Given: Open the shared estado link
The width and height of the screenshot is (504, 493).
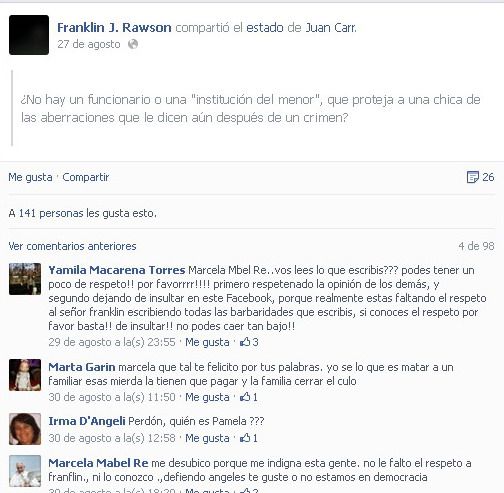Looking at the screenshot, I should point(265,27).
